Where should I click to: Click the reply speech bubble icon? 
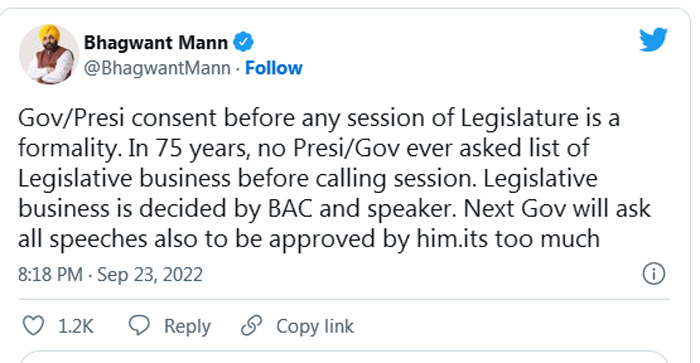[x=139, y=325]
